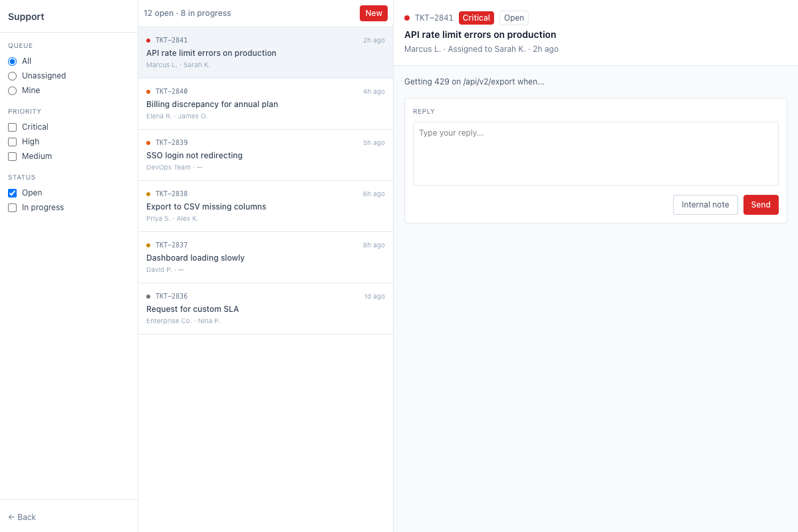
Task: Click the Internal note button
Action: click(x=706, y=205)
